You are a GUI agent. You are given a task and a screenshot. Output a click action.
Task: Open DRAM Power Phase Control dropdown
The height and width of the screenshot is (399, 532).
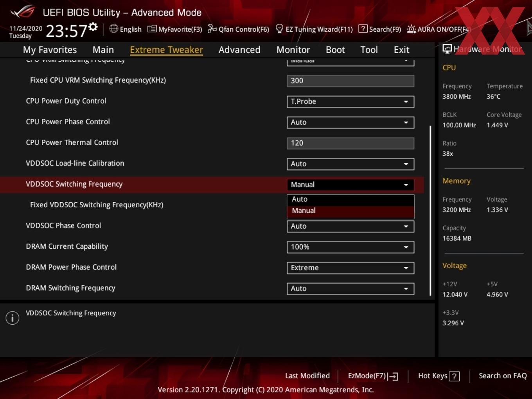click(x=350, y=268)
